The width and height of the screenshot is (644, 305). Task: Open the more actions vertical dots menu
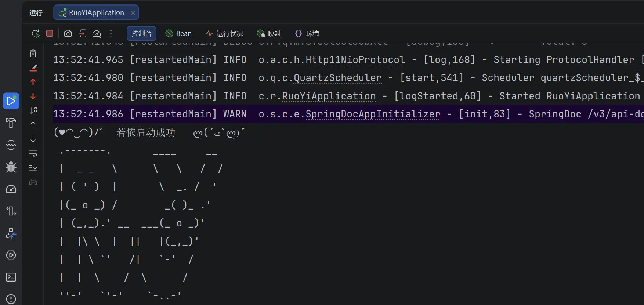[x=111, y=34]
